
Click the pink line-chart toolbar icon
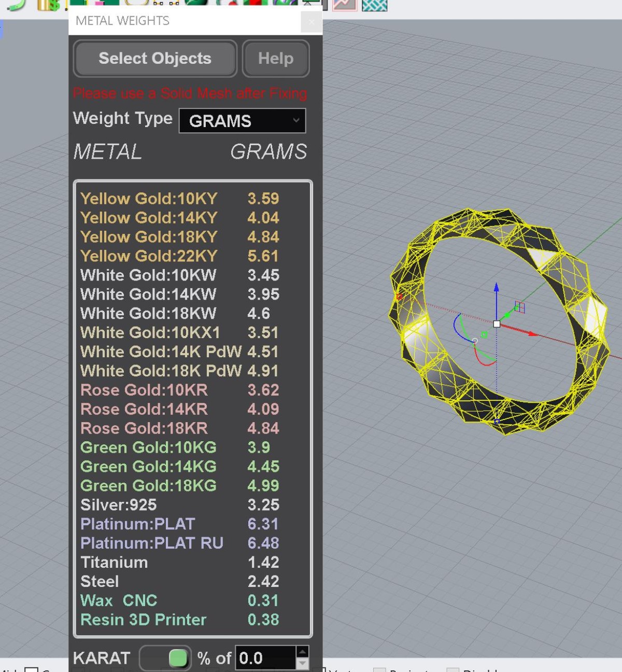345,5
